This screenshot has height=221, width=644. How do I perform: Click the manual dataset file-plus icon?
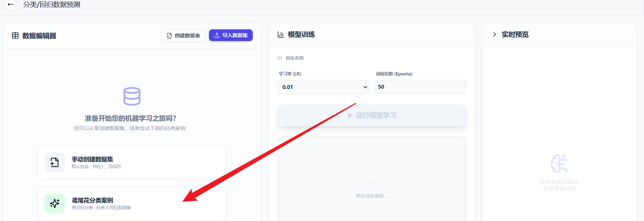[x=55, y=162]
